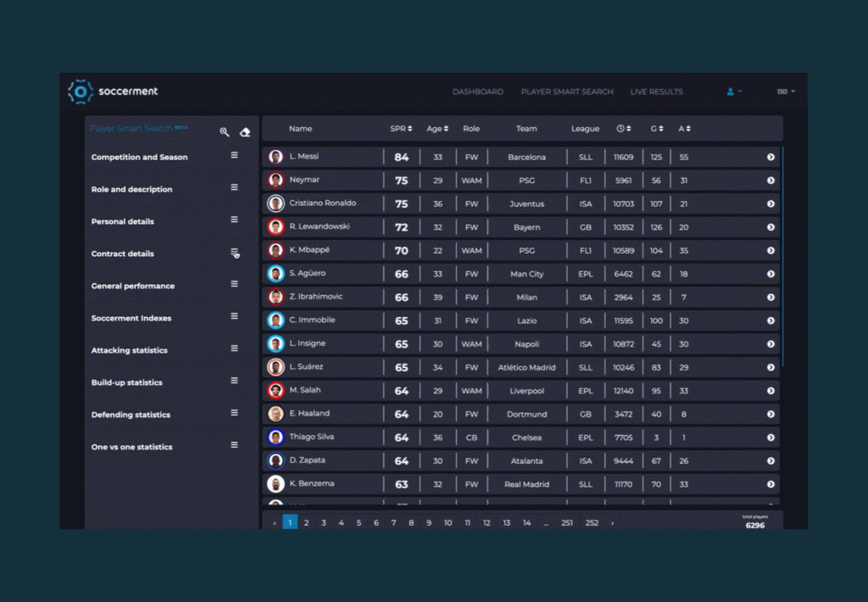Expand General performance filter
The image size is (868, 602).
234,284
